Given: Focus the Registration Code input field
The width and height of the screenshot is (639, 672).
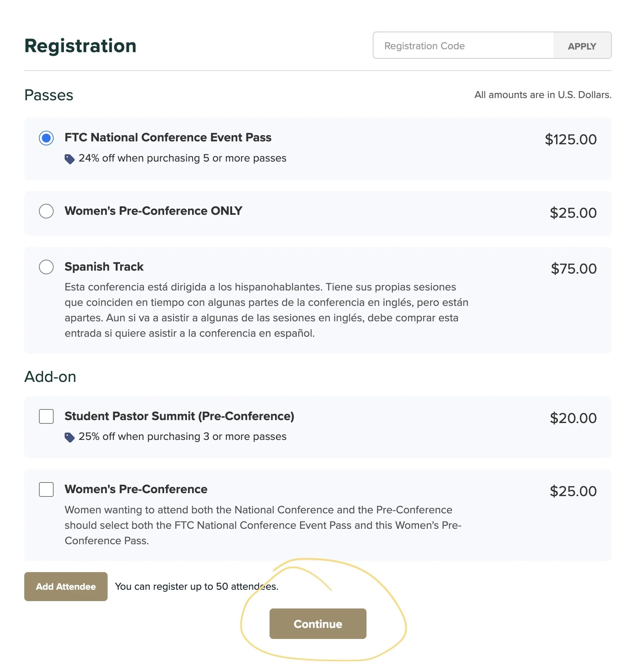Looking at the screenshot, I should tap(463, 46).
